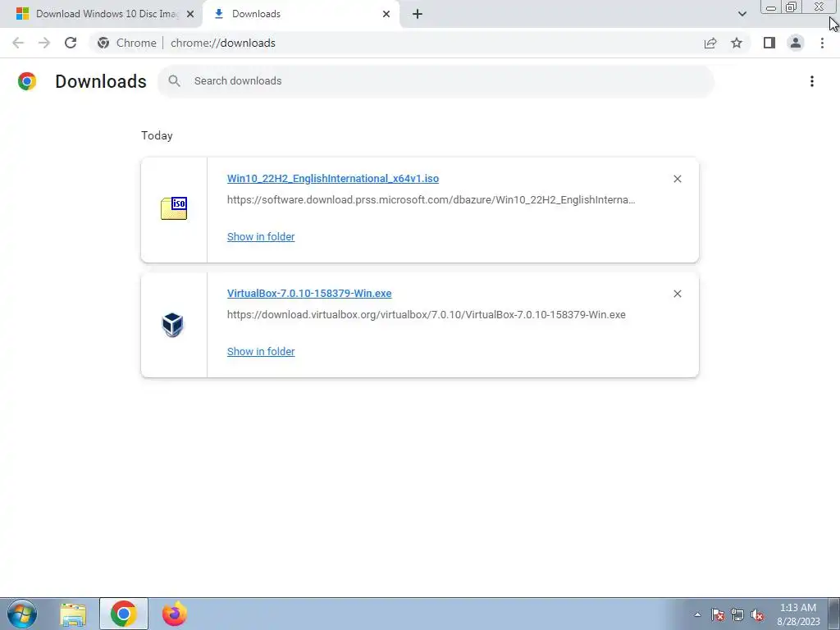Open the Action Center flag icon
This screenshot has height=630, width=840.
point(718,614)
